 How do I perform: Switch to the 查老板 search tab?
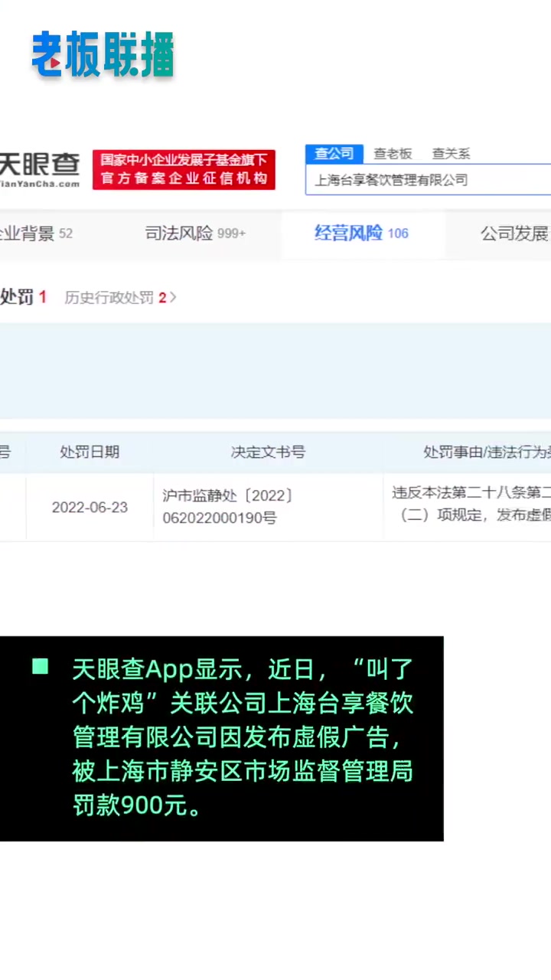pyautogui.click(x=393, y=154)
